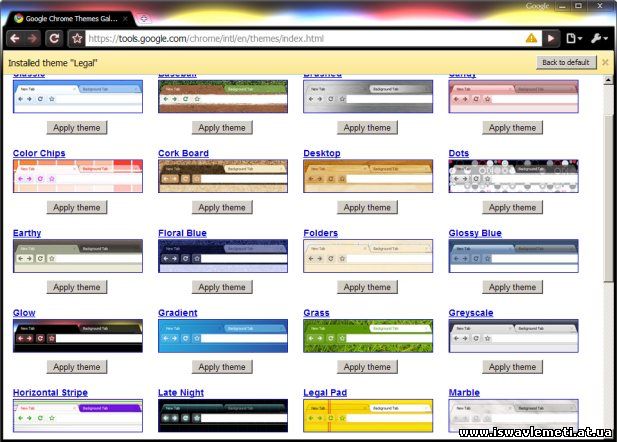The width and height of the screenshot is (617, 442).
Task: Apply the Folders theme
Action: [367, 287]
